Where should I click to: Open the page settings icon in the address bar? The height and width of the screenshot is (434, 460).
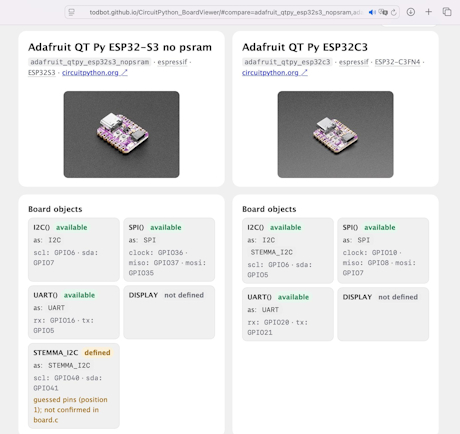(x=71, y=12)
